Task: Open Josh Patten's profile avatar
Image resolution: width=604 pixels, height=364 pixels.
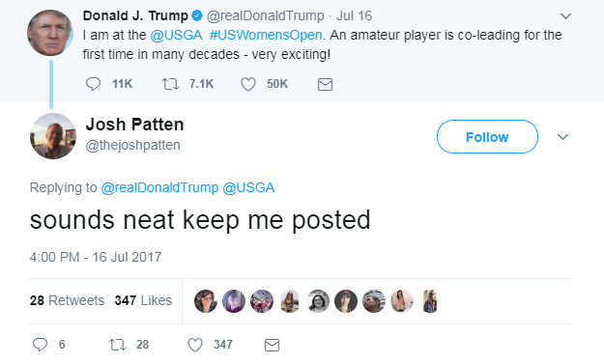Action: (x=53, y=136)
